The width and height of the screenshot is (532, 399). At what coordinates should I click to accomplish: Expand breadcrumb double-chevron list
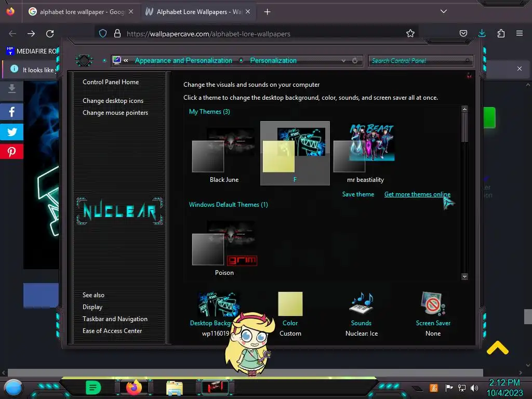(126, 60)
